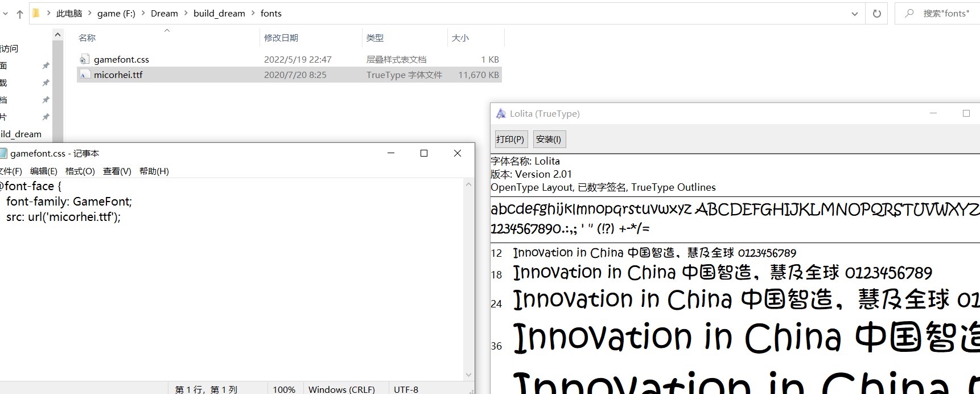The image size is (980, 394).
Task: Expand the chevron after game (F:) in breadcrumb
Action: [x=143, y=13]
